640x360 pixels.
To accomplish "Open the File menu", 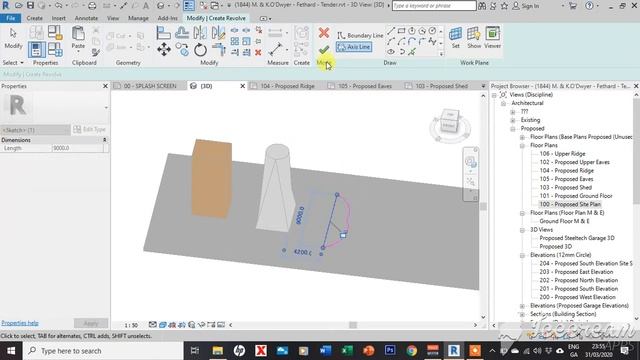I will (x=11, y=18).
